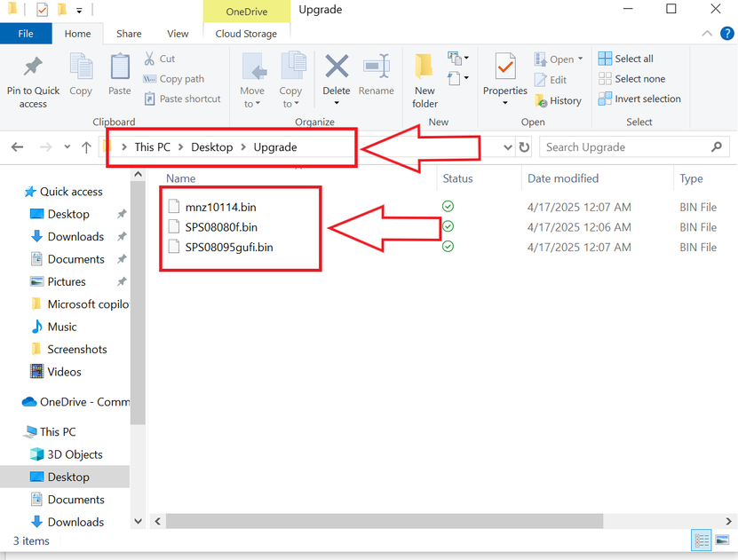Refresh the Upgrade folder view
The width and height of the screenshot is (738, 560).
525,147
